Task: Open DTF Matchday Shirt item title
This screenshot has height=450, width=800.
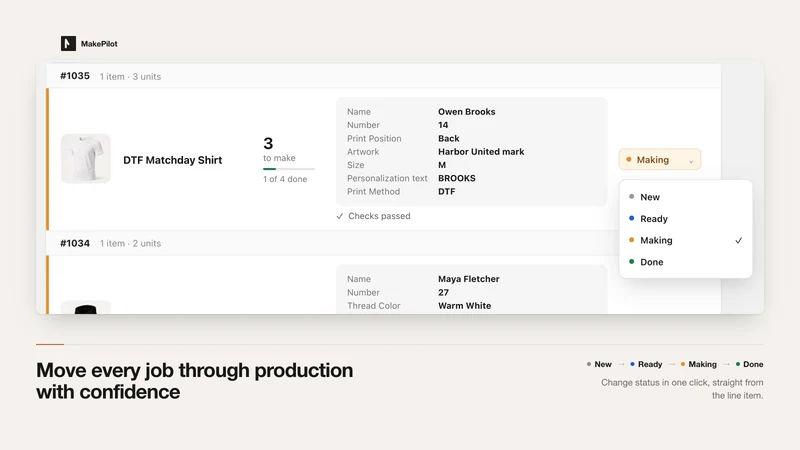Action: point(172,160)
